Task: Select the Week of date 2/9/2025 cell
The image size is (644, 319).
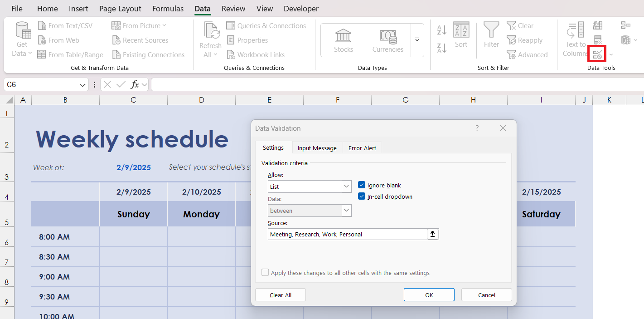Action: click(x=134, y=167)
